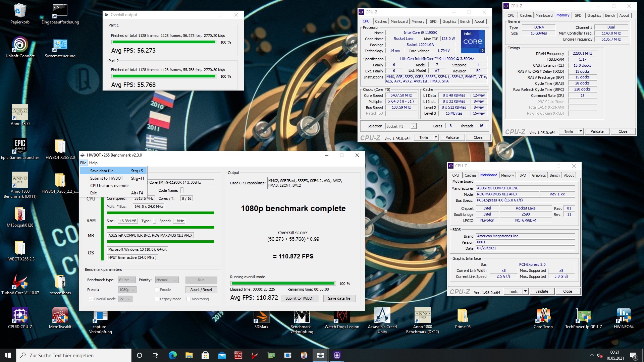This screenshot has width=644, height=362.
Task: Open Benchmark type 64-bit dropdown
Action: click(126, 280)
